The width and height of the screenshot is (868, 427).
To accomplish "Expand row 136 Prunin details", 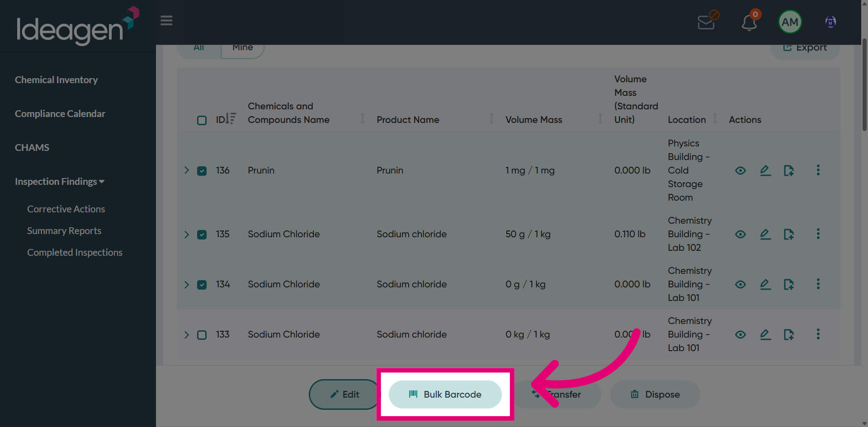I will pos(186,170).
